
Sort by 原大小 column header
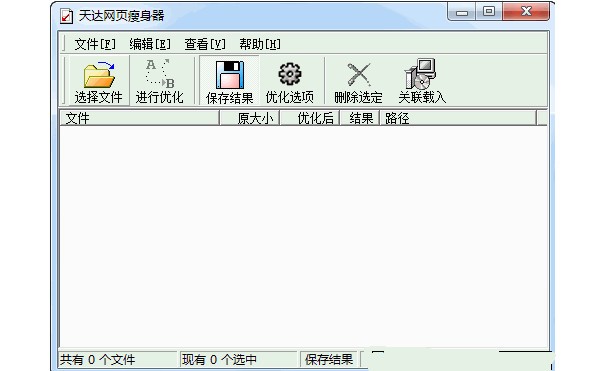(x=249, y=118)
